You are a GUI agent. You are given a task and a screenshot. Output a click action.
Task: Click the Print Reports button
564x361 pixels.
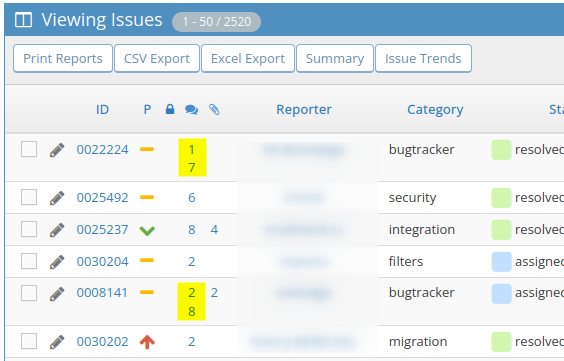click(x=63, y=58)
